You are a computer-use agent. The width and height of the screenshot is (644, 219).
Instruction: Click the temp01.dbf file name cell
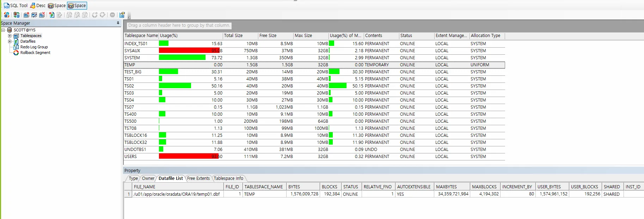[x=178, y=194]
